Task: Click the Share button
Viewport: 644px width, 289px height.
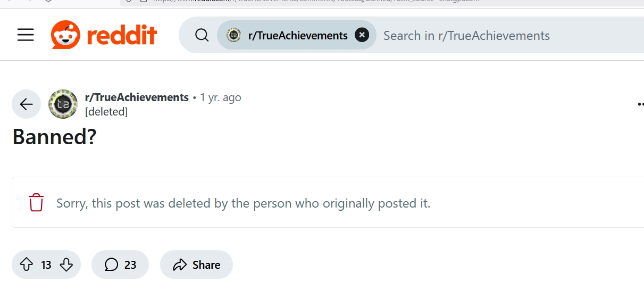Action: tap(196, 265)
